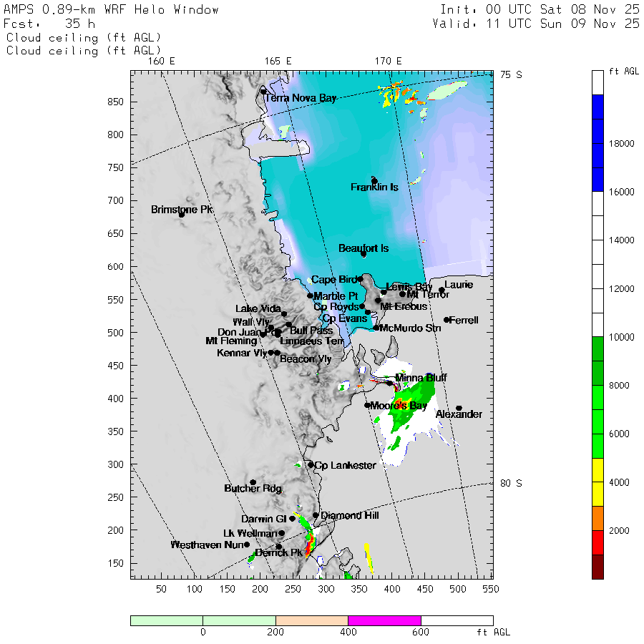644x644 pixels.
Task: Select the Minna Bluff location dot
Action: tap(390, 383)
